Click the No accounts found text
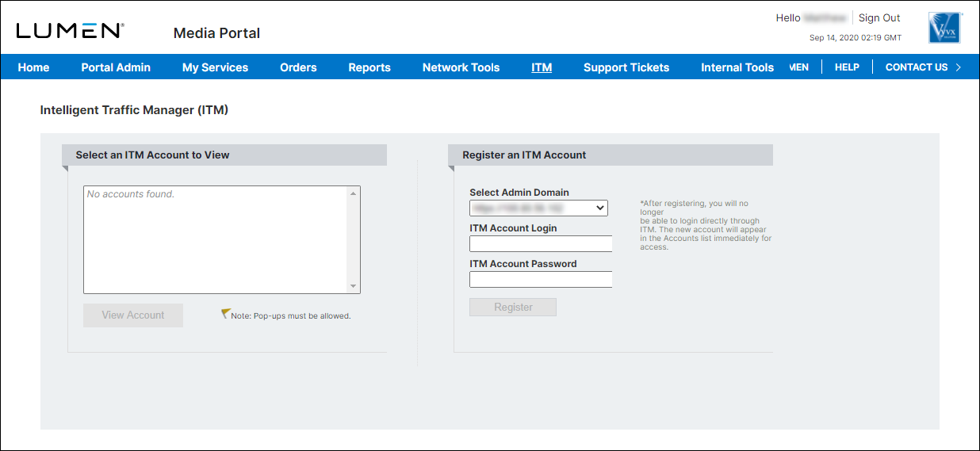This screenshot has height=451, width=980. click(x=130, y=193)
